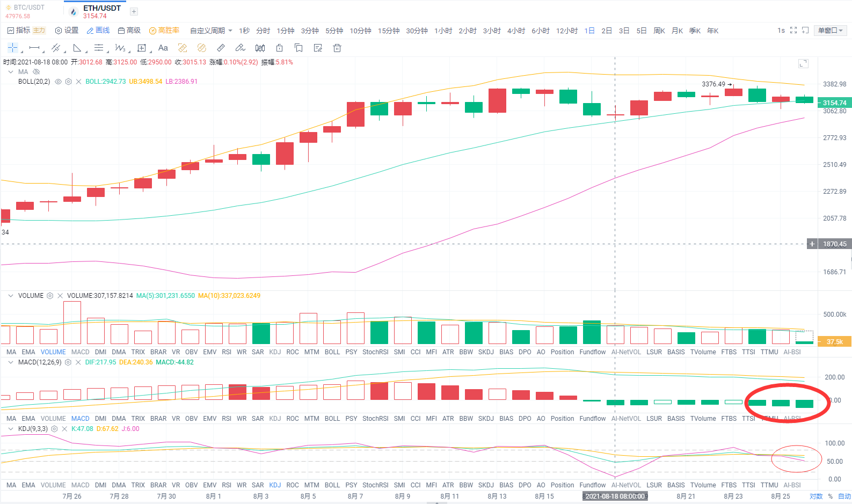Close the KDJ(9,3,3) indicator pane
Screen dimensions: 852x504
point(64,429)
